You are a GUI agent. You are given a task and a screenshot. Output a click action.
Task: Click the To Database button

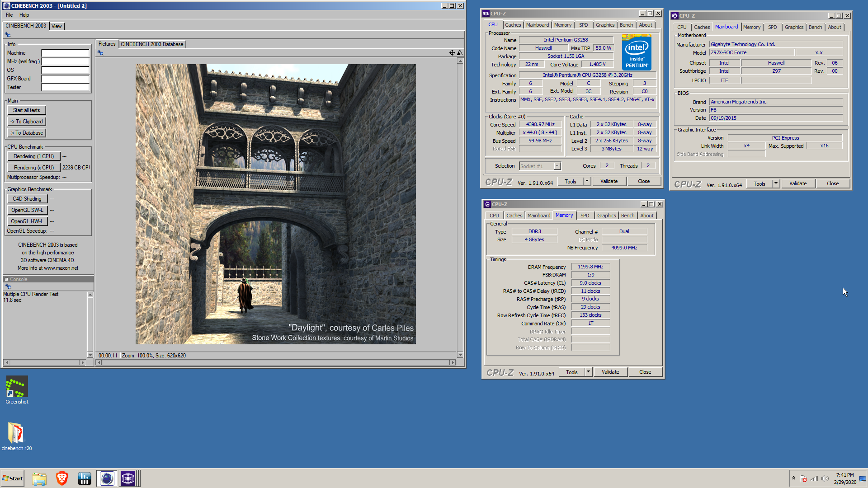tap(27, 133)
